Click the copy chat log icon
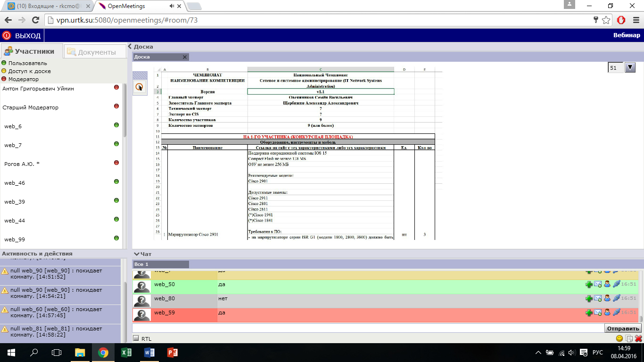Image resolution: width=644 pixels, height=362 pixels. (x=629, y=338)
